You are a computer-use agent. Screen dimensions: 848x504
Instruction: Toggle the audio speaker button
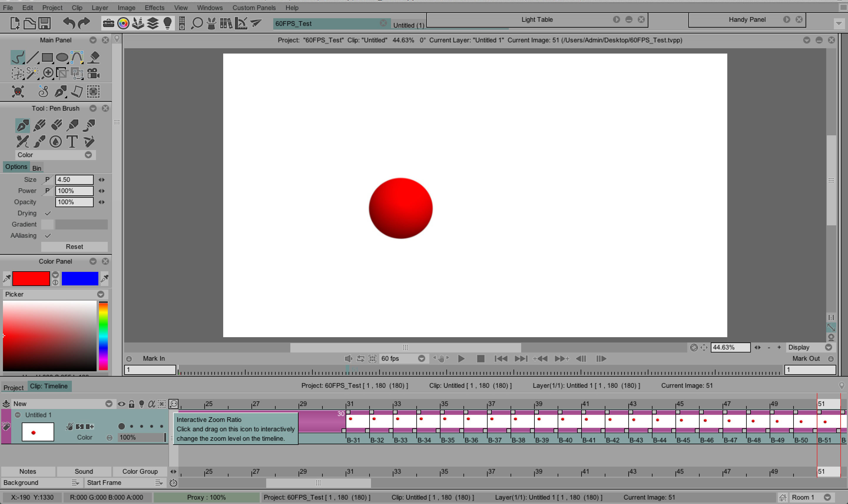348,359
